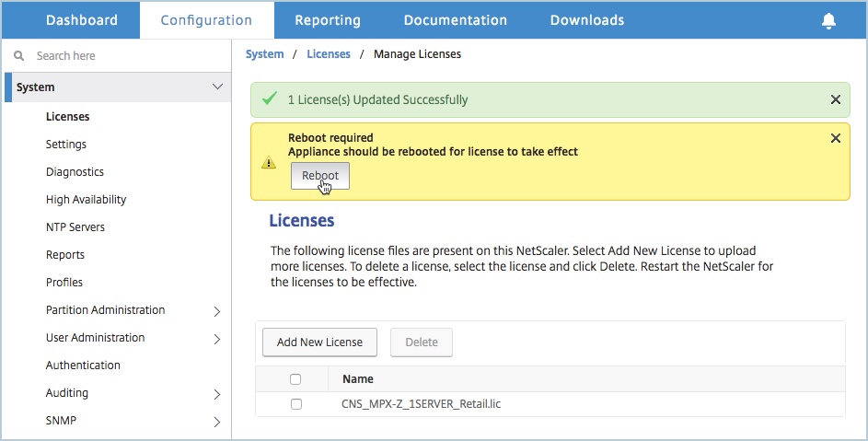Click the System section header label

tap(35, 87)
